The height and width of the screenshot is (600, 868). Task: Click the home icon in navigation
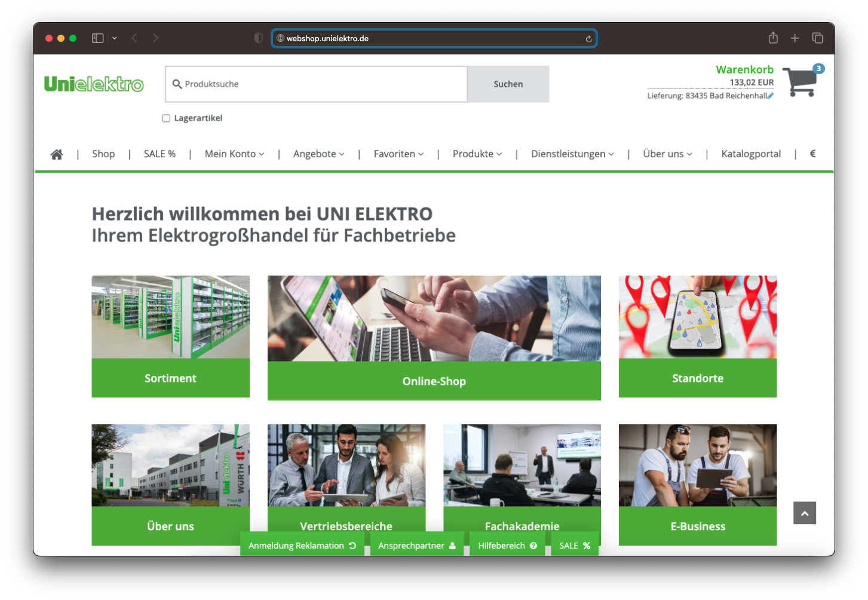57,154
